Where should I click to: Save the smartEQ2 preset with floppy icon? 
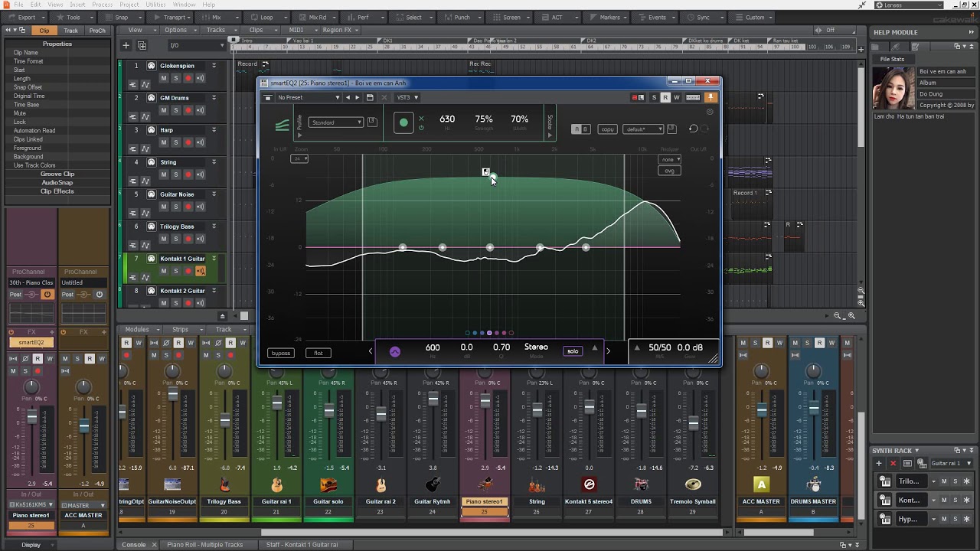[370, 97]
